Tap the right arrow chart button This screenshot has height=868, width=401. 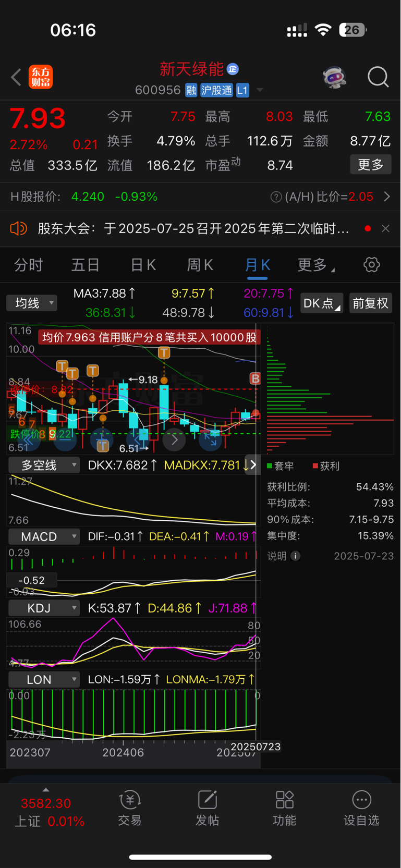tap(175, 441)
